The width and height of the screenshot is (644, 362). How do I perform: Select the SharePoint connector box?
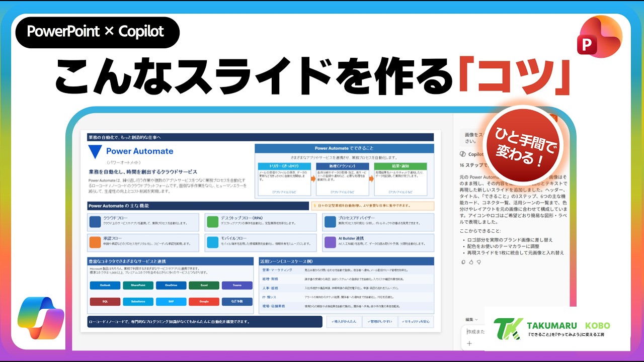pos(138,285)
